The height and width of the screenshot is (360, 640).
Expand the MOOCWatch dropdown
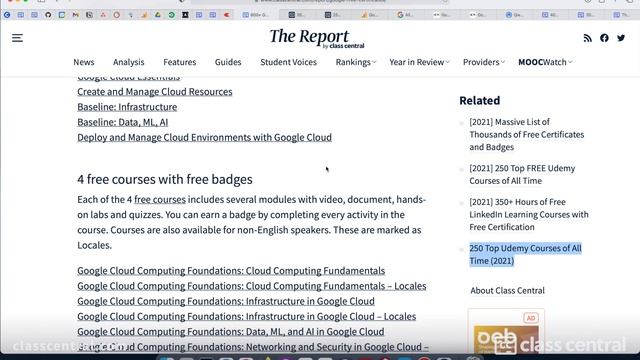point(545,62)
